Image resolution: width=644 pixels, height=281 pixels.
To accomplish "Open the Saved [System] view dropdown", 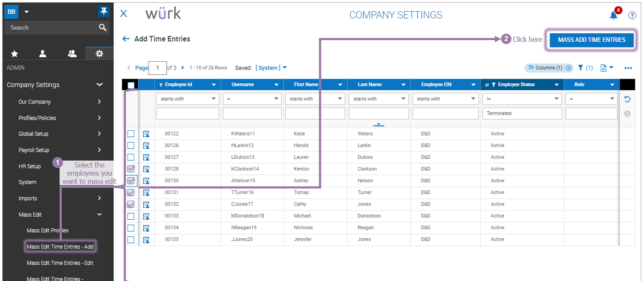I will click(x=271, y=68).
